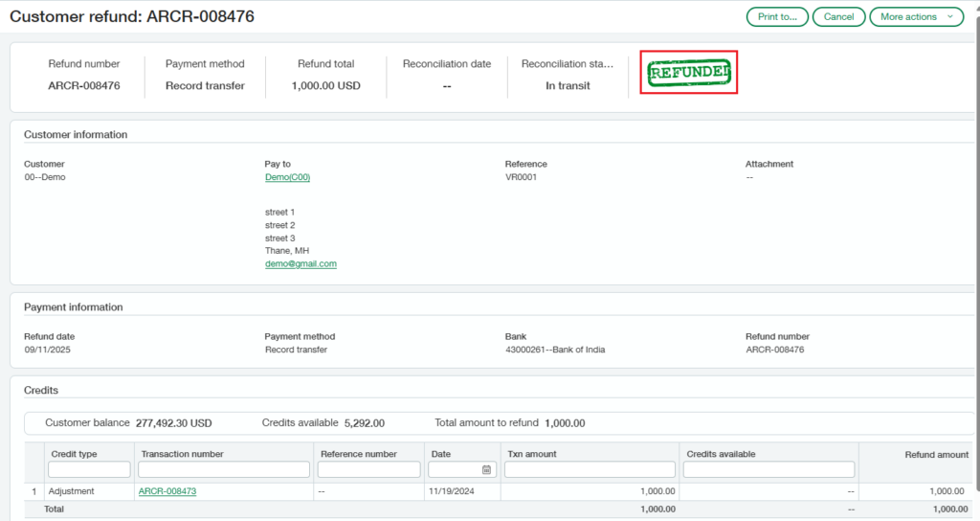Click the Transaction number column header
This screenshot has height=521, width=980.
click(x=183, y=454)
